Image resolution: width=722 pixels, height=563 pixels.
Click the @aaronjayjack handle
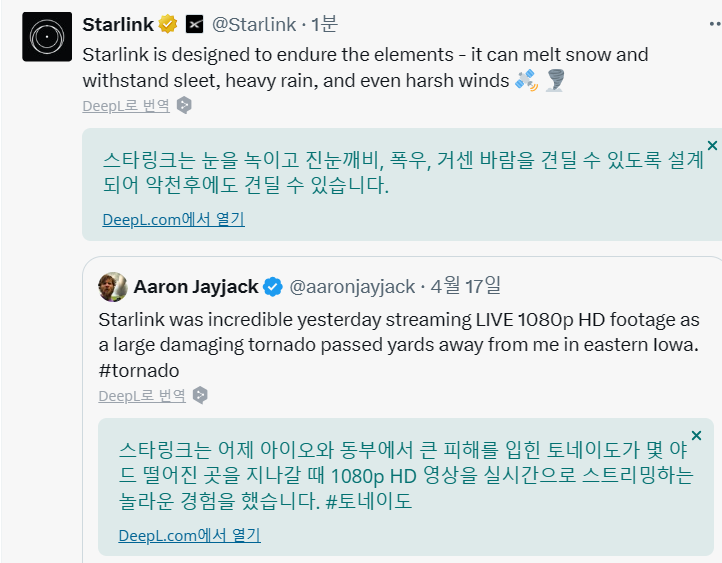pos(352,287)
